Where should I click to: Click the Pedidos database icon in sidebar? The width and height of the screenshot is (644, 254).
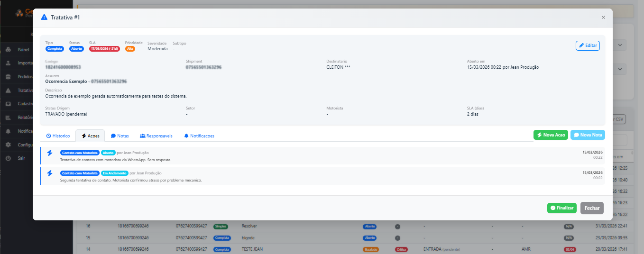click(x=8, y=77)
